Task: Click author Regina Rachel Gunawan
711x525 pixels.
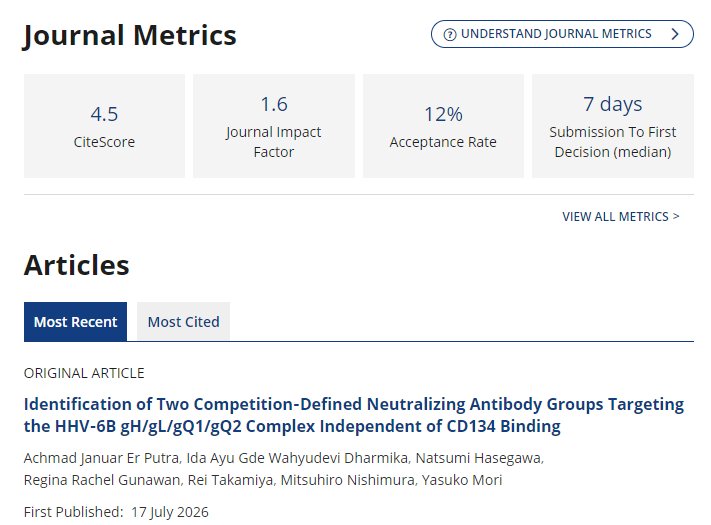Action: (102, 480)
